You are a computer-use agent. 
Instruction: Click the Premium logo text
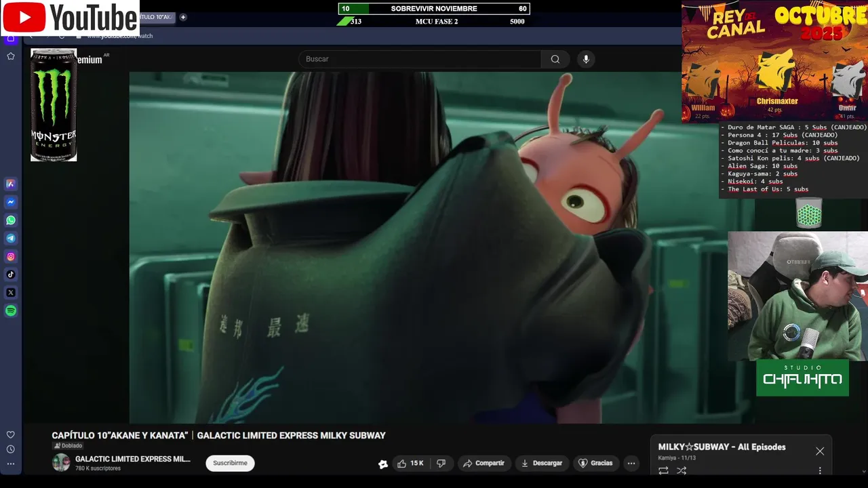pyautogui.click(x=91, y=60)
